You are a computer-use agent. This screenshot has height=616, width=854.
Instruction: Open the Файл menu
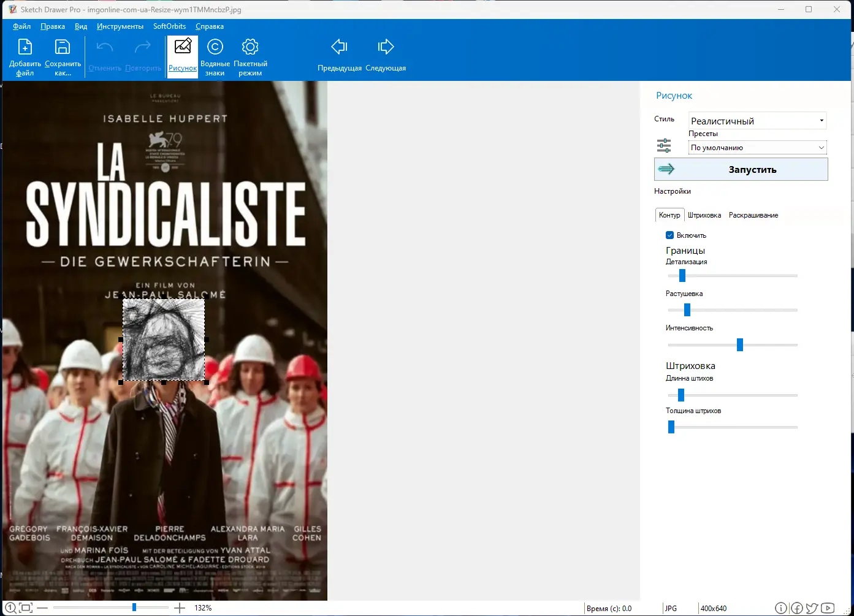tap(21, 26)
